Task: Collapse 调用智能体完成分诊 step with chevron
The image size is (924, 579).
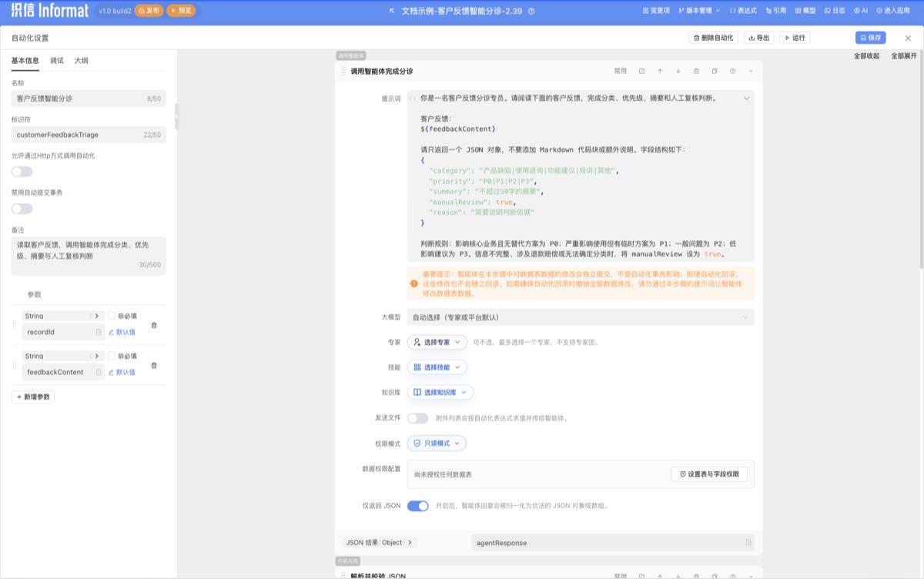Action: pos(751,71)
